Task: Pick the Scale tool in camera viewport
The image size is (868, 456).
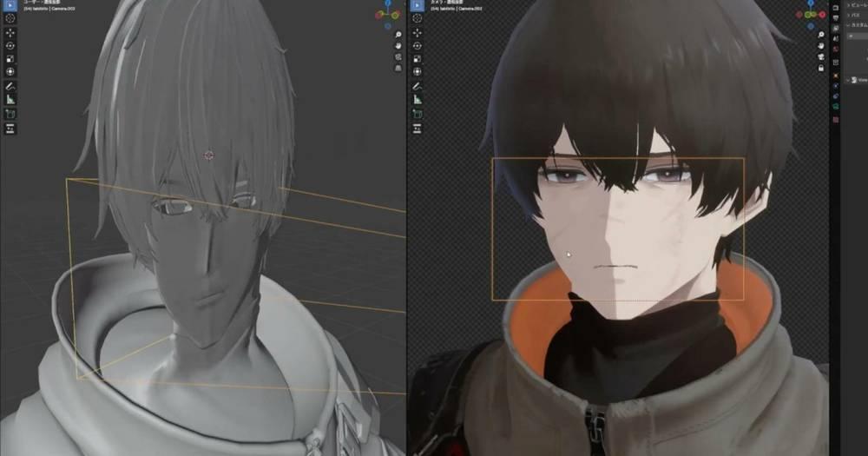Action: click(x=417, y=59)
